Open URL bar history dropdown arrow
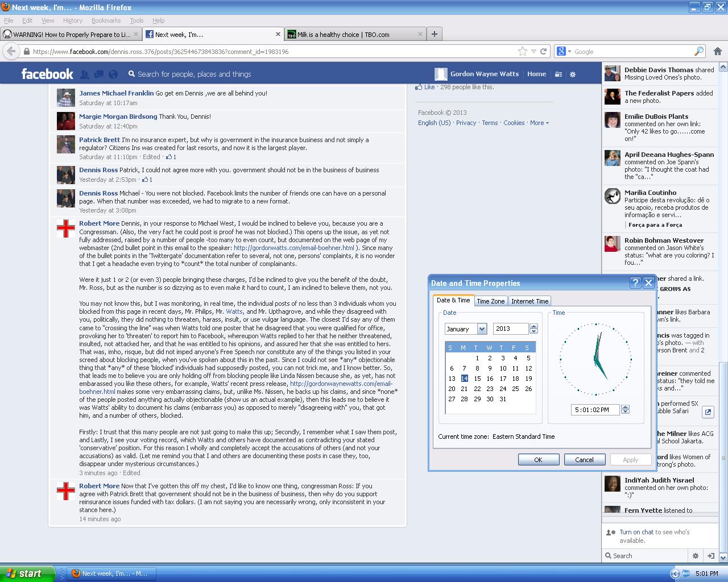The image size is (728, 582). [x=533, y=51]
